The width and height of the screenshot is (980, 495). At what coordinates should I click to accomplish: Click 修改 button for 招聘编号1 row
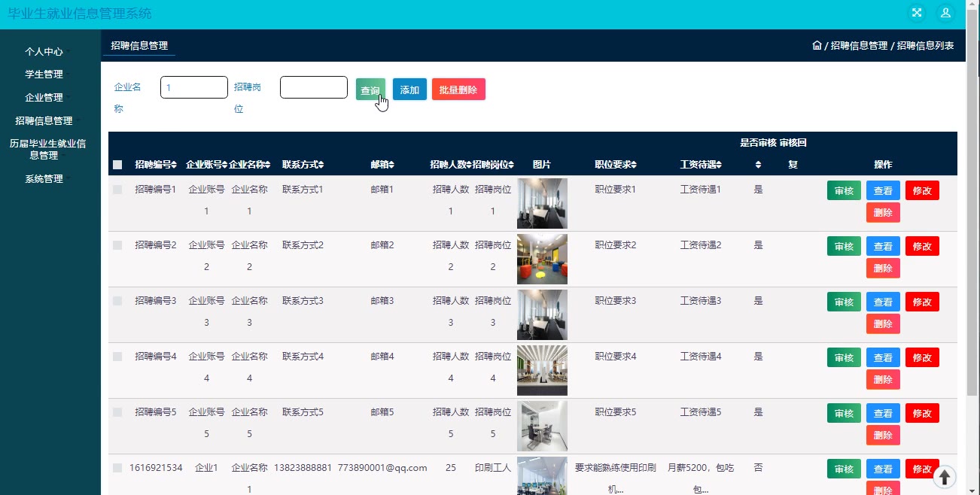click(922, 190)
